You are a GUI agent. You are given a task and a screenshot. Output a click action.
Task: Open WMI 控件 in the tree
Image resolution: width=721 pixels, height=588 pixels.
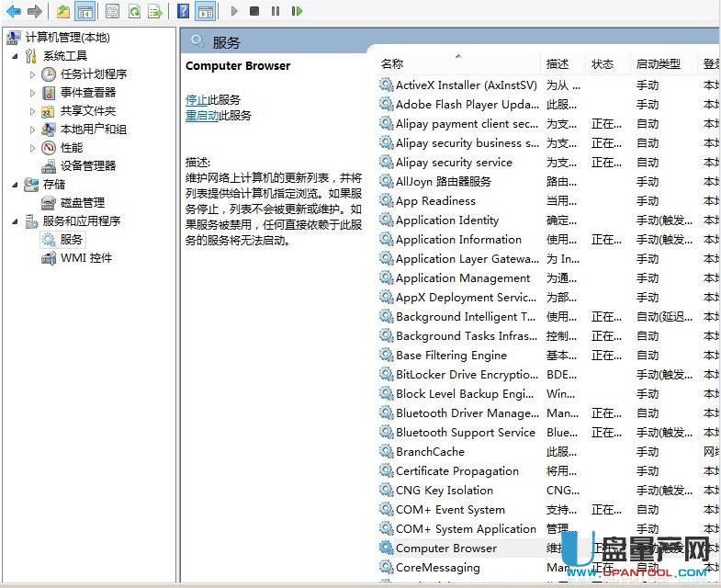(x=86, y=258)
